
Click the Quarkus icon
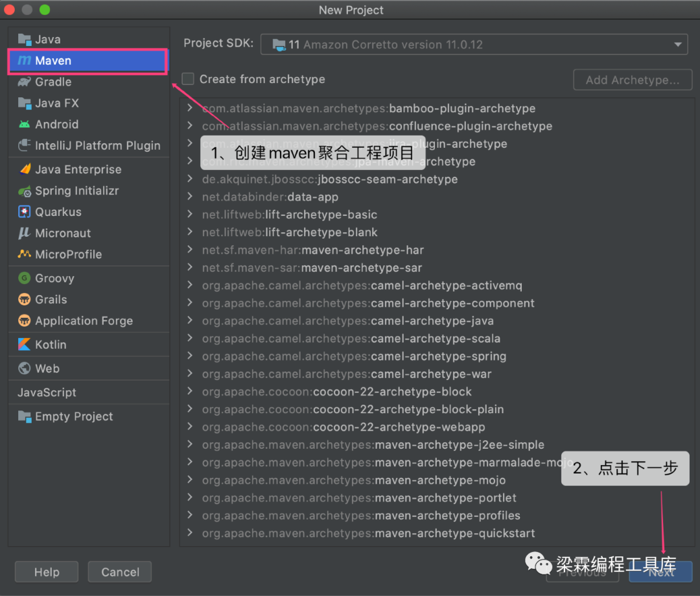(25, 212)
